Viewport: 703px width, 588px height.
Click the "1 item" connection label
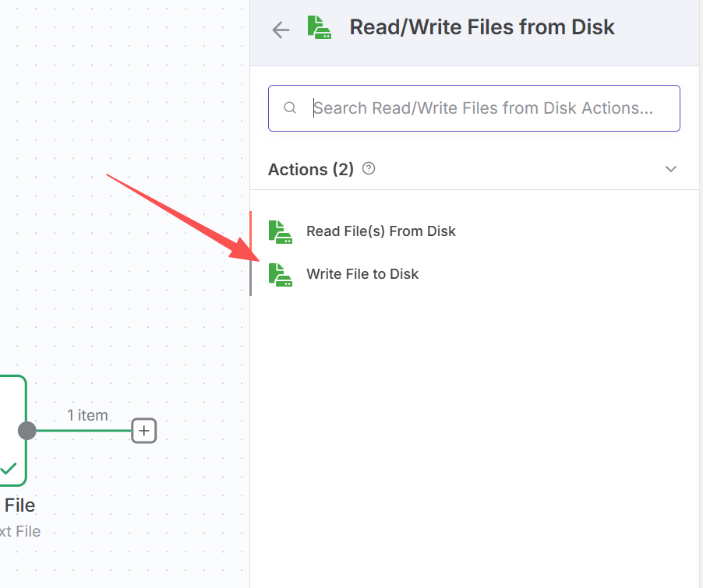click(87, 415)
